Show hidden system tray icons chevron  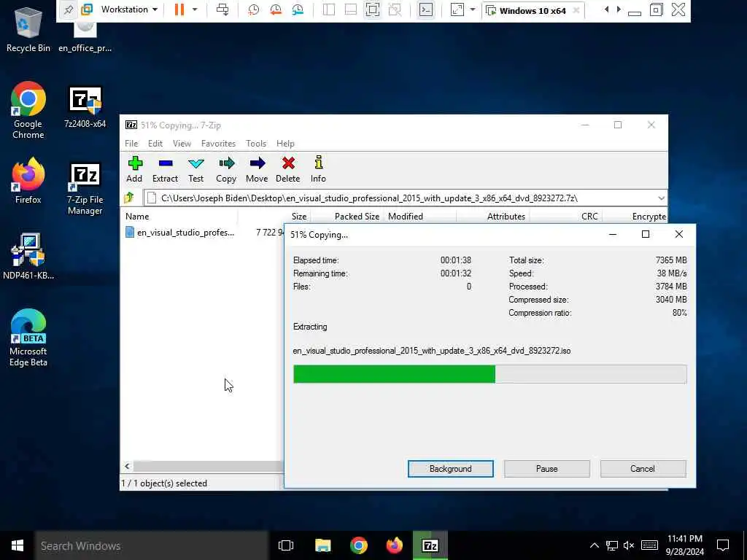coord(594,545)
